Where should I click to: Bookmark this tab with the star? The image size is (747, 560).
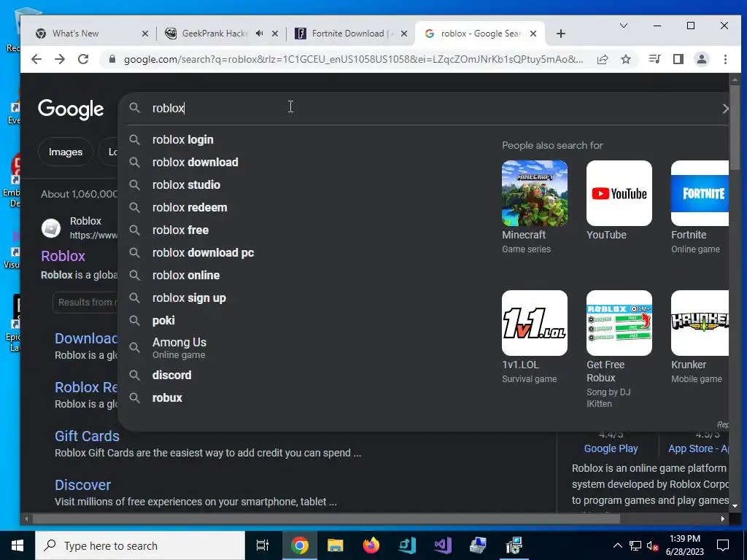tap(626, 59)
